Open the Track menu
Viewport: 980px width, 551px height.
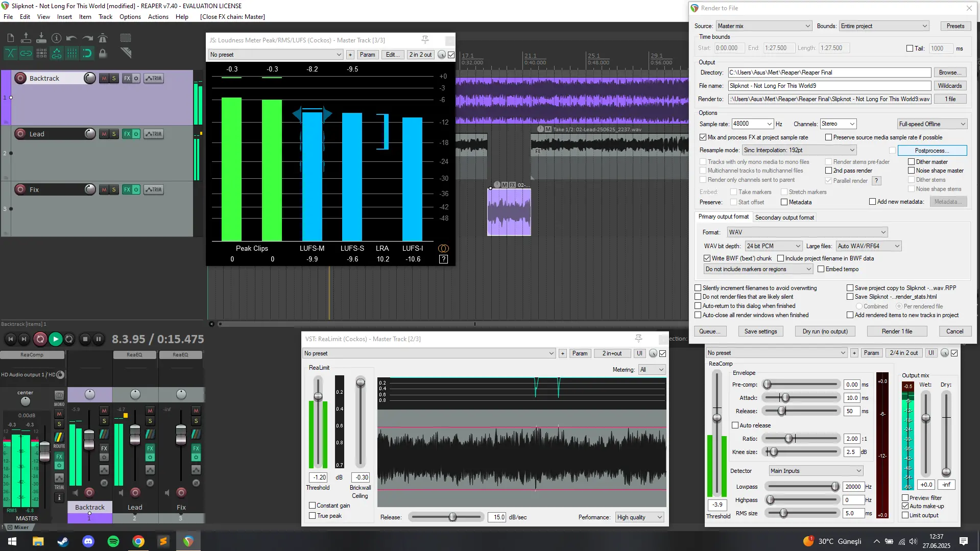(105, 16)
